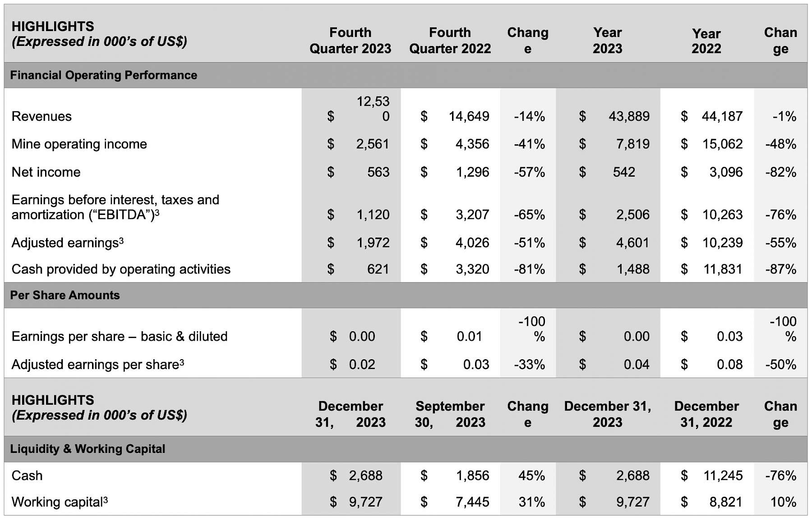This screenshot has width=812, height=521.
Task: Select the Adjusted earnings per share label
Action: 97,364
